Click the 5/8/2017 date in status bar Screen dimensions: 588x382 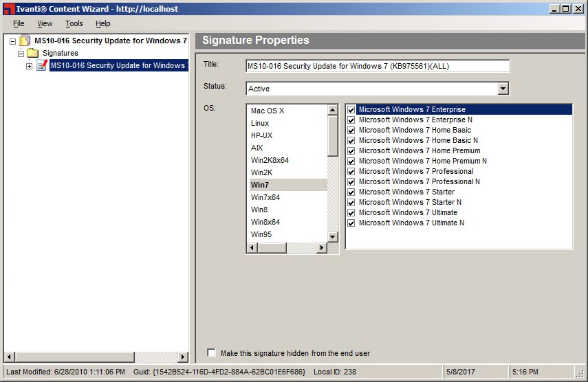tap(461, 372)
